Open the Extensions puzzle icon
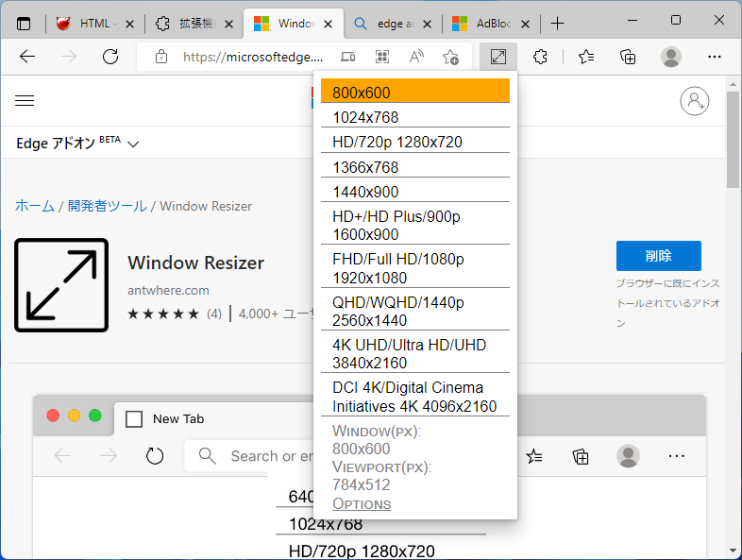The width and height of the screenshot is (742, 560). tap(540, 57)
